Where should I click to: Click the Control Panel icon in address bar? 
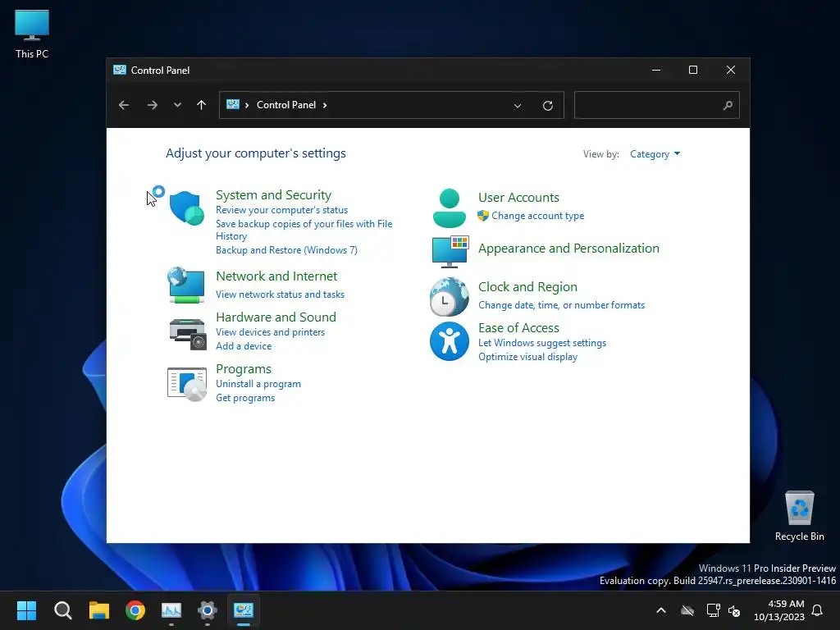pos(232,104)
